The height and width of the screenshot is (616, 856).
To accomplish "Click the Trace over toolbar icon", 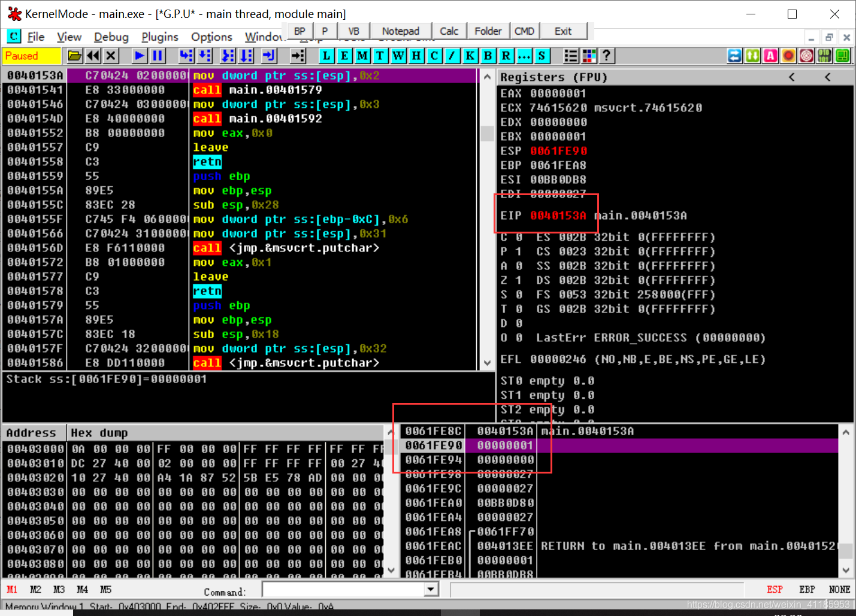I will (246, 56).
